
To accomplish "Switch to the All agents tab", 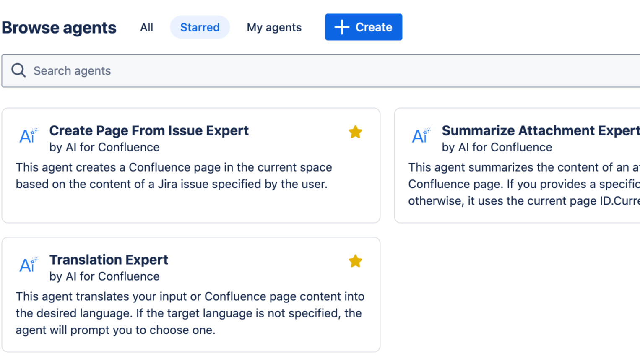I will tap(146, 27).
